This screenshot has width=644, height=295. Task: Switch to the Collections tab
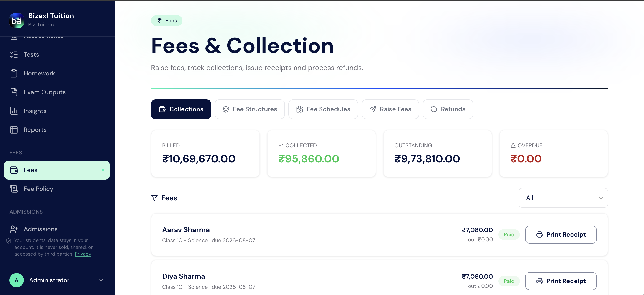(181, 109)
